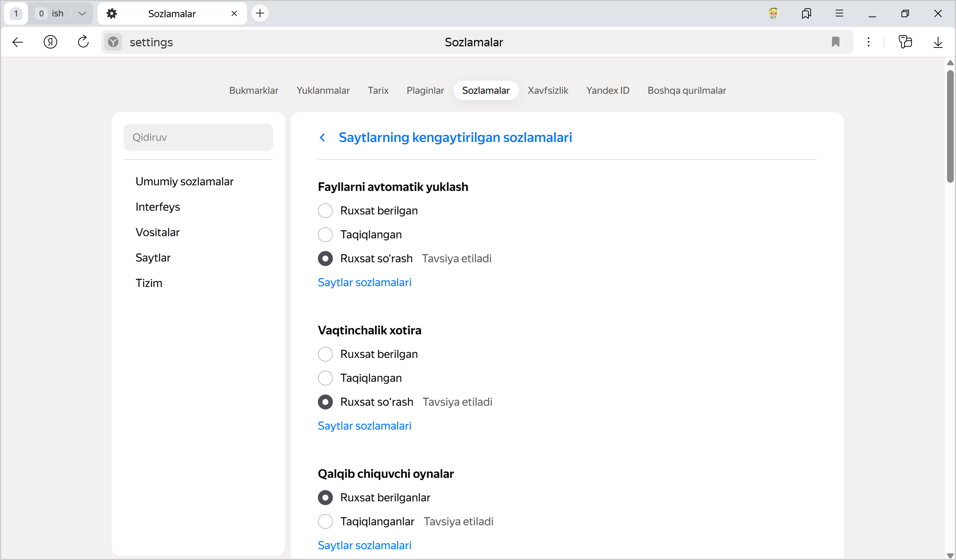Open the downloads arrow icon
The width and height of the screenshot is (956, 560).
coord(937,42)
